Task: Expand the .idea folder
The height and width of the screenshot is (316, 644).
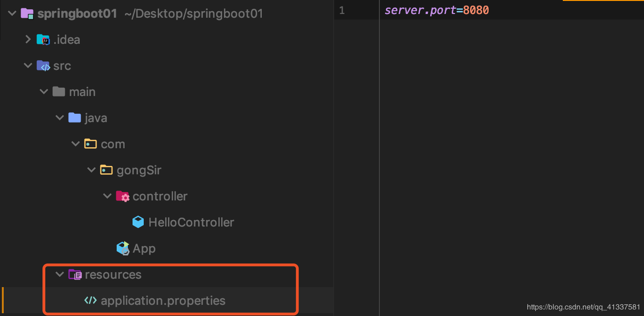Action: coord(28,40)
